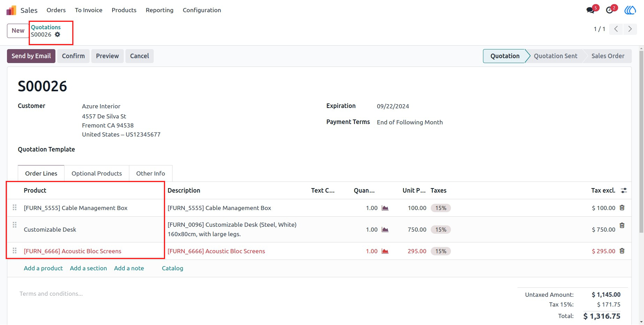Delete the Cable Management Box line
The height and width of the screenshot is (325, 644).
pos(622,208)
